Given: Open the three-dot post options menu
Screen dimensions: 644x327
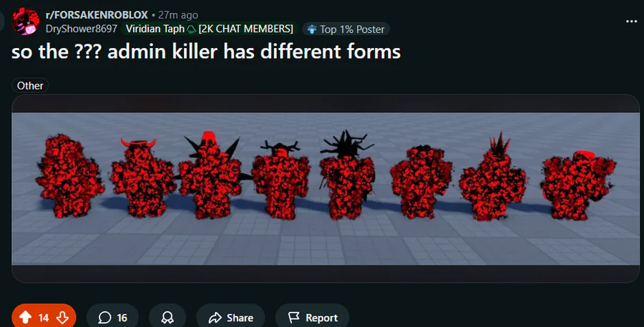Looking at the screenshot, I should (631, 21).
